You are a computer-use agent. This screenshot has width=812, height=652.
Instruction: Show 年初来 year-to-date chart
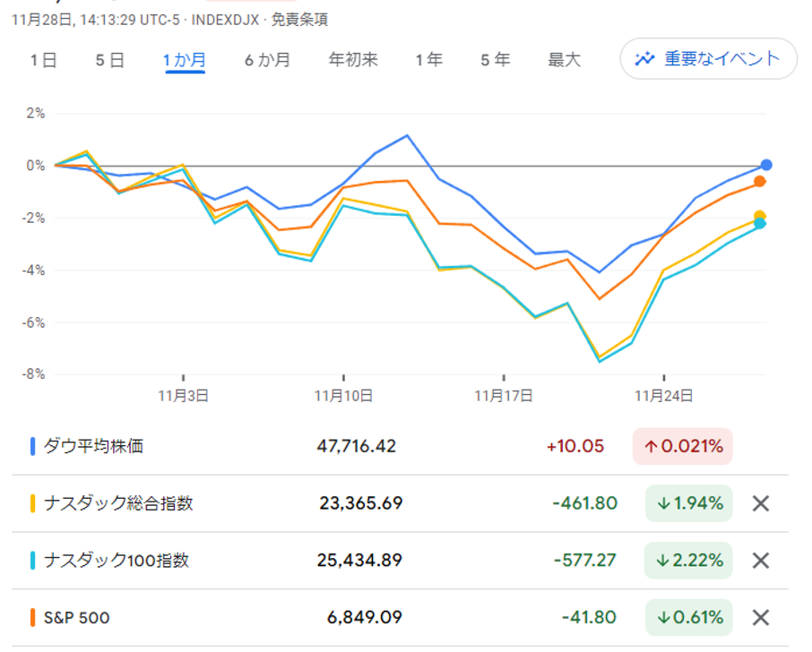click(x=353, y=60)
